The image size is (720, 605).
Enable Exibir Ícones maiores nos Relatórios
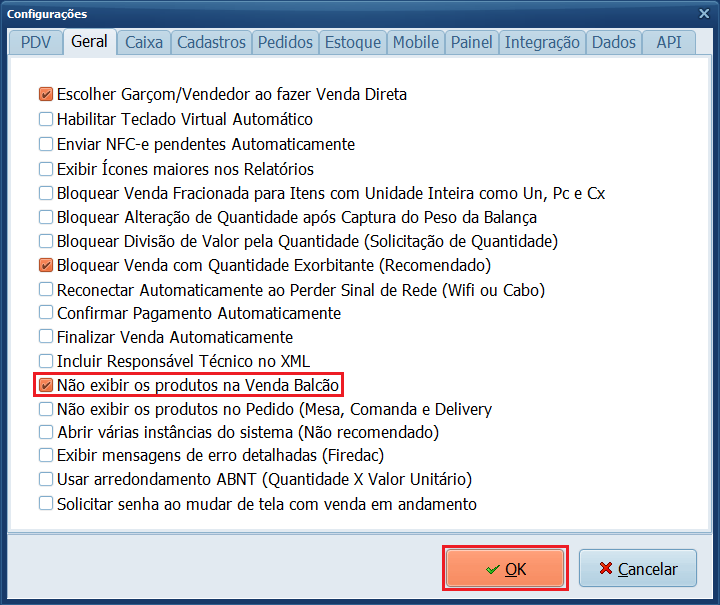(x=46, y=169)
